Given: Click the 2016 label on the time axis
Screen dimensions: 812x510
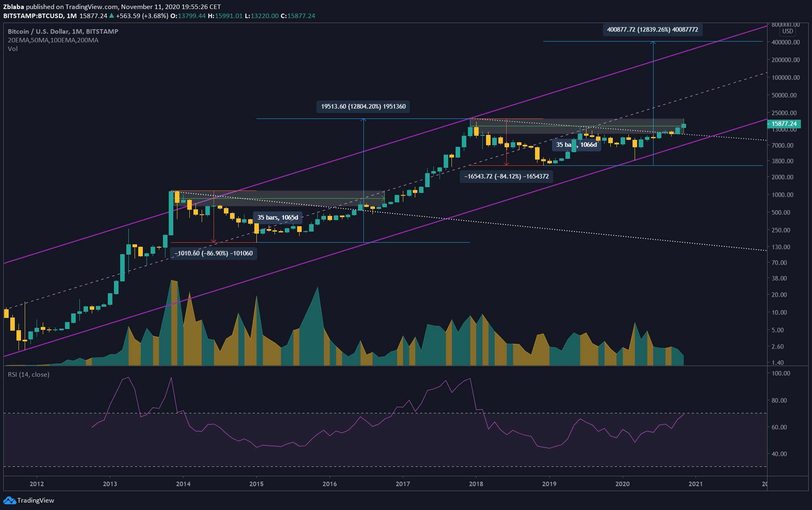Looking at the screenshot, I should click(330, 484).
